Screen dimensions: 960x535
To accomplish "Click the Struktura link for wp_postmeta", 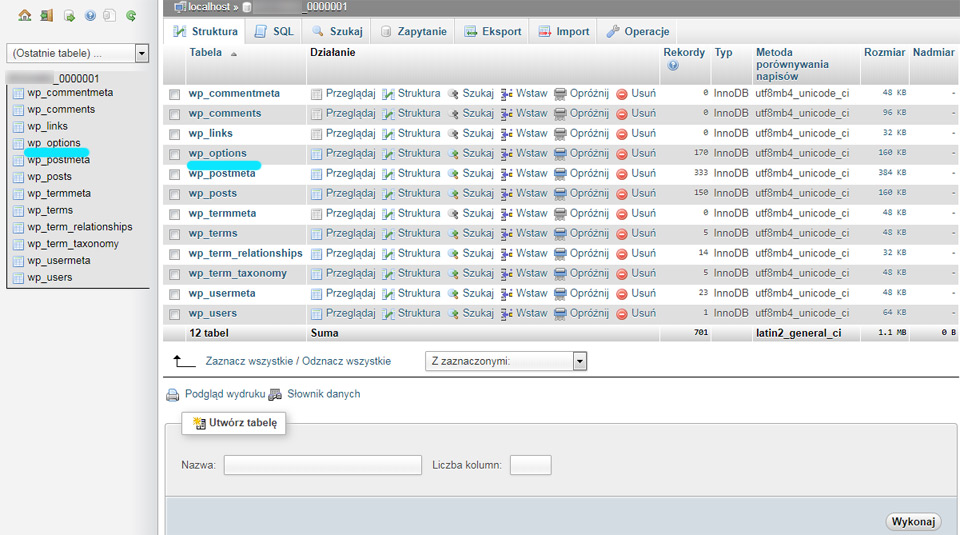I will 419,173.
